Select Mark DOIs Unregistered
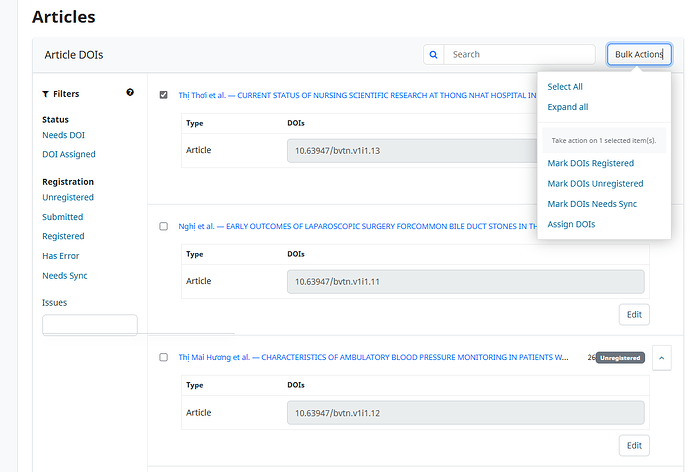Screen dimensions: 690x472 click(595, 183)
